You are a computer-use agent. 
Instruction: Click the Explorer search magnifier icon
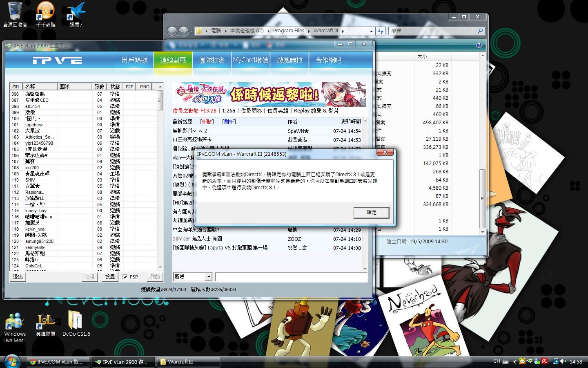tap(480, 31)
